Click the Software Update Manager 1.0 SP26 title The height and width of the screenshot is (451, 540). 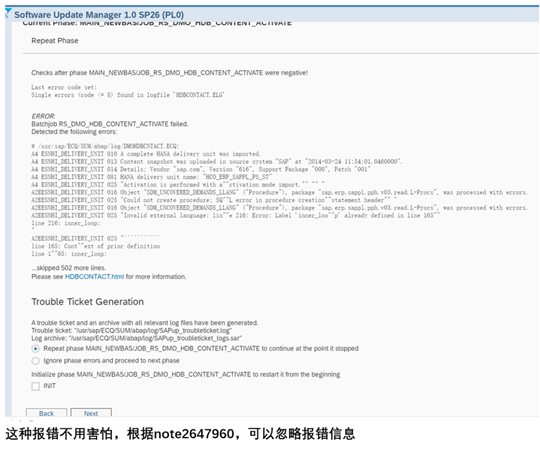pos(99,15)
